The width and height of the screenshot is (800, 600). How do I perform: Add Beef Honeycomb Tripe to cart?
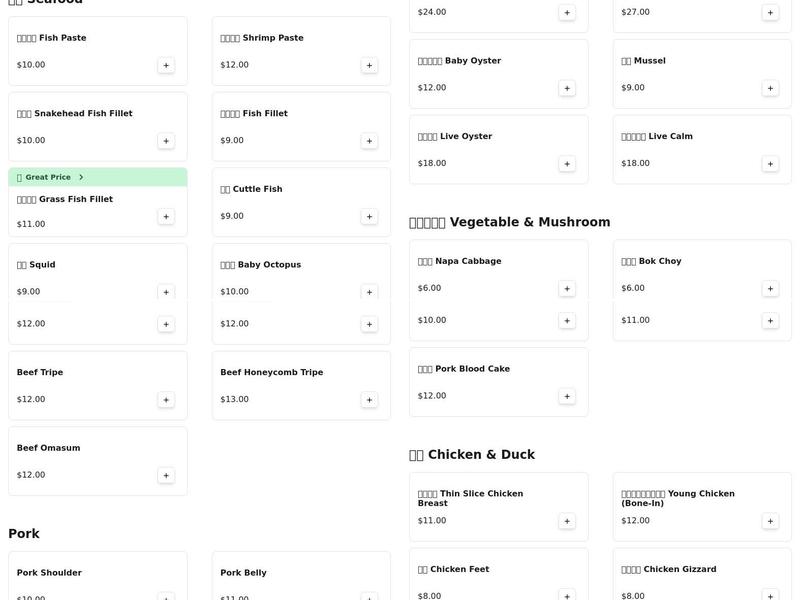tap(367, 397)
